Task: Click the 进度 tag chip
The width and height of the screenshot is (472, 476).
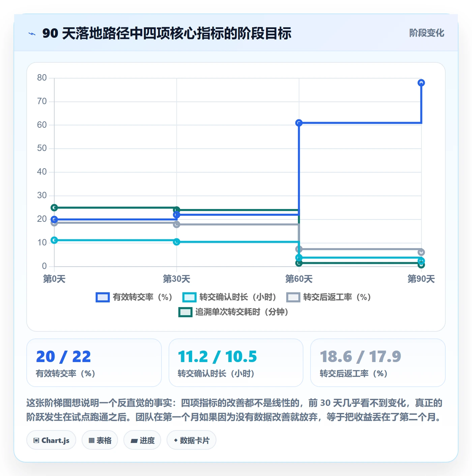Action: click(x=142, y=440)
